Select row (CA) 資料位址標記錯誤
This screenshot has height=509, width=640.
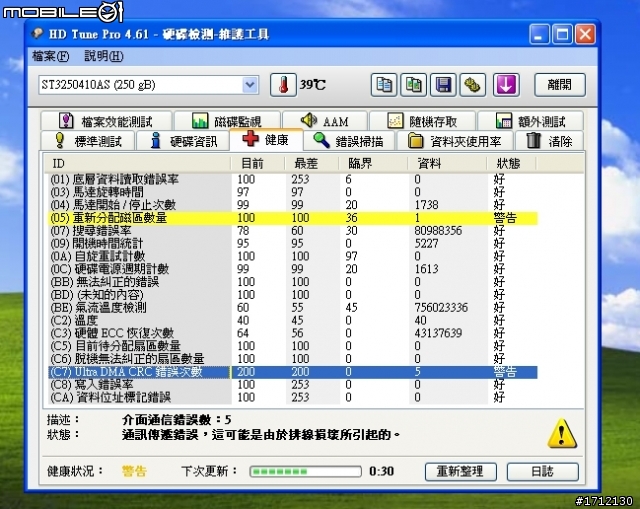point(292,398)
